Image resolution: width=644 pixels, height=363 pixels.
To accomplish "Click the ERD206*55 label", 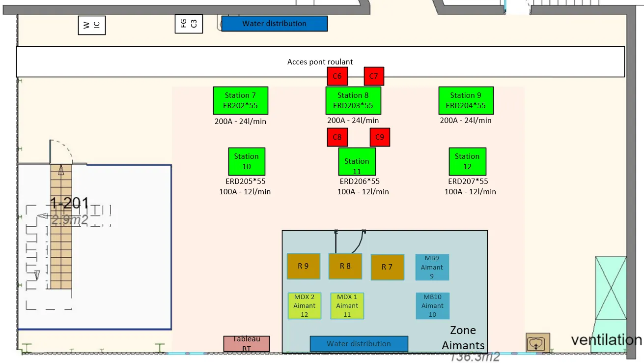I will (x=360, y=181).
